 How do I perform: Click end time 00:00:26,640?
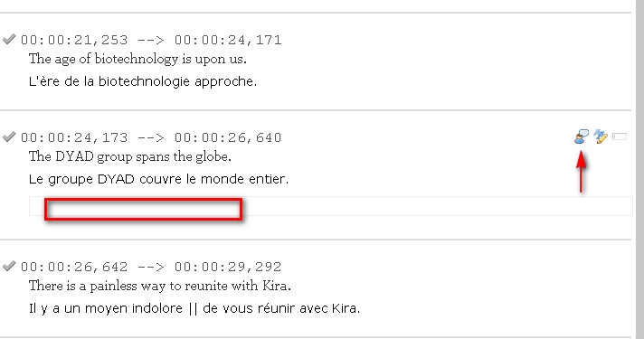click(228, 137)
